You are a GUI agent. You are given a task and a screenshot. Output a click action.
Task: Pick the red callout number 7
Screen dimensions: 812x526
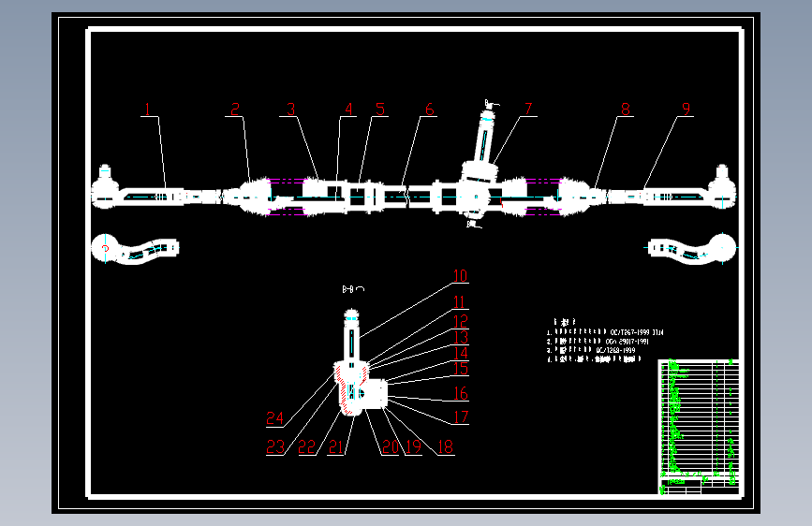[x=528, y=109]
